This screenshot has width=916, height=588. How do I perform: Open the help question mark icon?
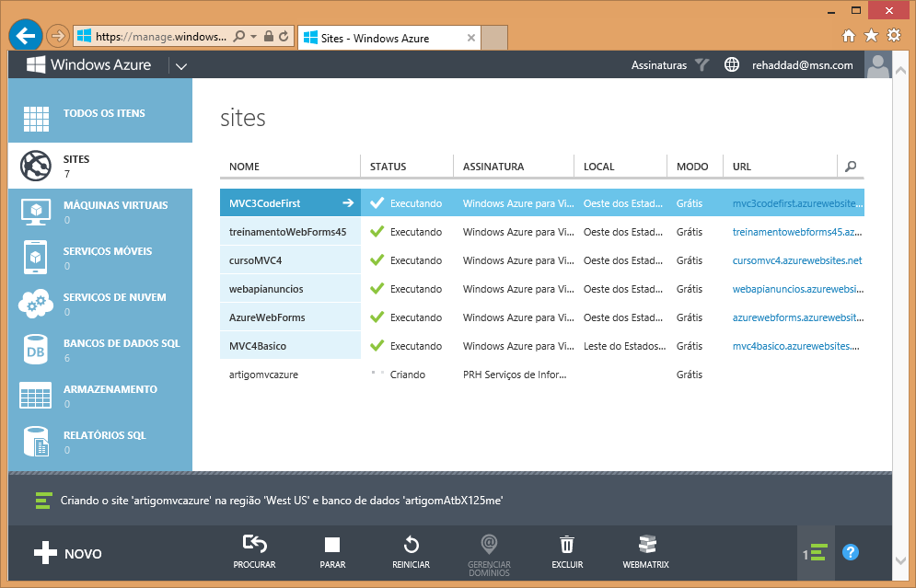tap(851, 552)
